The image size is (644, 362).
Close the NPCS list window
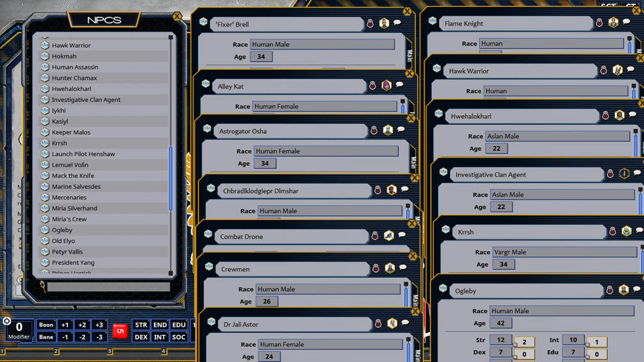(x=177, y=16)
